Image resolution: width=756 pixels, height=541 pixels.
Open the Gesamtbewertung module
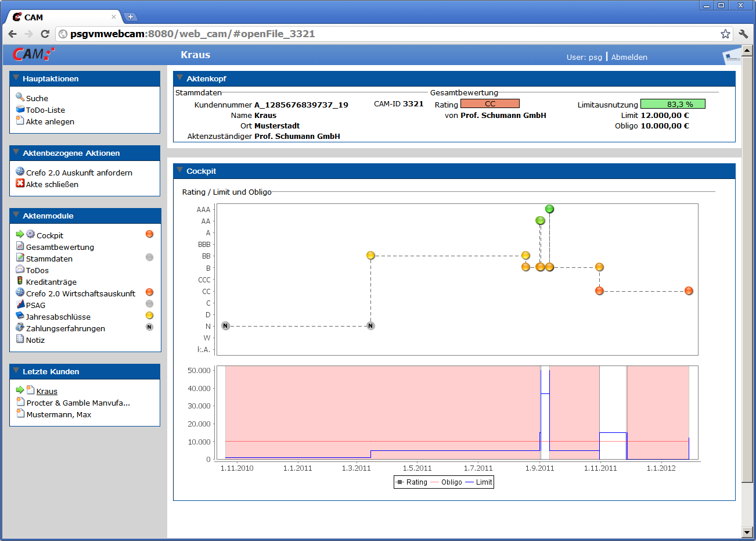coord(60,247)
